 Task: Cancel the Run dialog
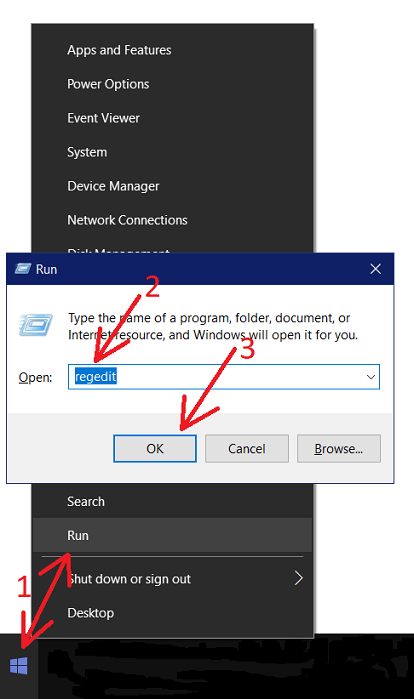[x=246, y=448]
